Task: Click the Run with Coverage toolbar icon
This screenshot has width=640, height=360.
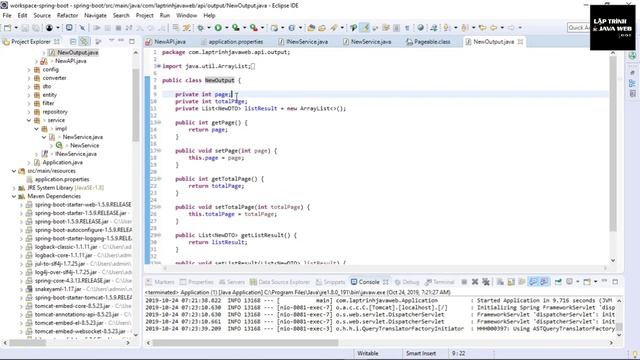Action: 236,28
